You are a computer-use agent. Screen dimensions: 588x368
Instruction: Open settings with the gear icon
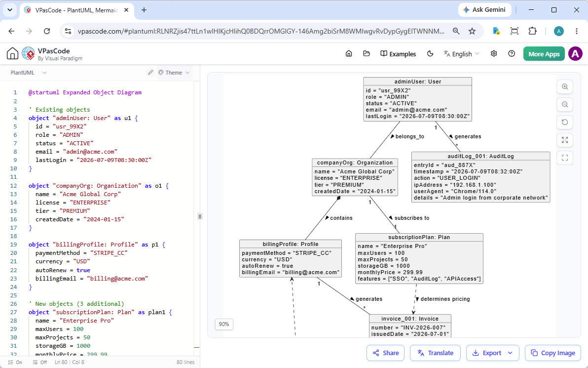(494, 54)
